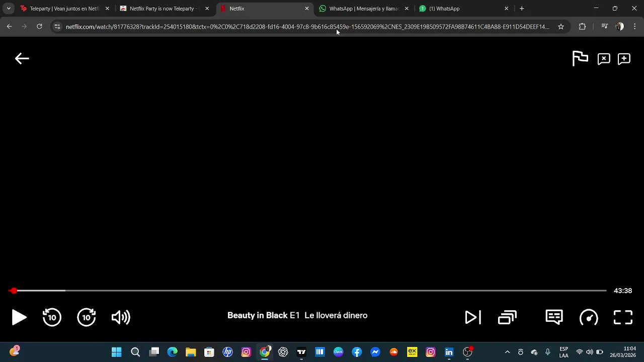The height and width of the screenshot is (362, 644).
Task: Open the ESP LAA language selector
Action: pos(564,352)
